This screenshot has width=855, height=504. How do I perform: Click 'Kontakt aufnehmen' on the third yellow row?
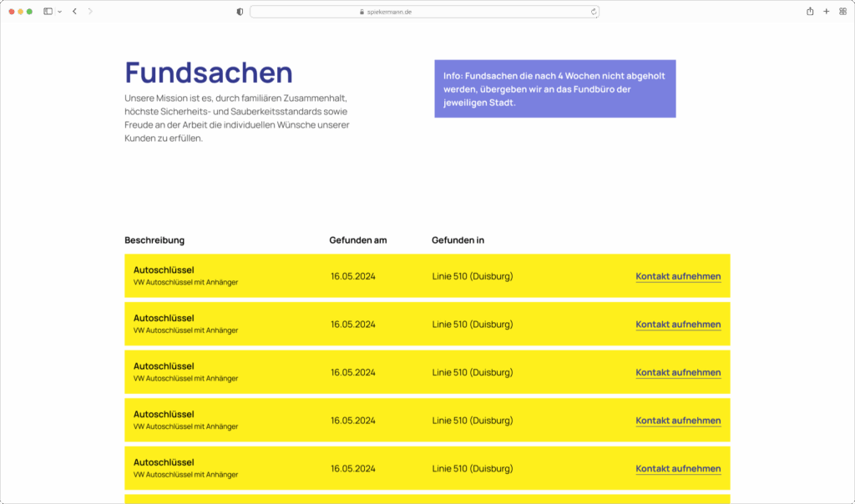(x=678, y=372)
